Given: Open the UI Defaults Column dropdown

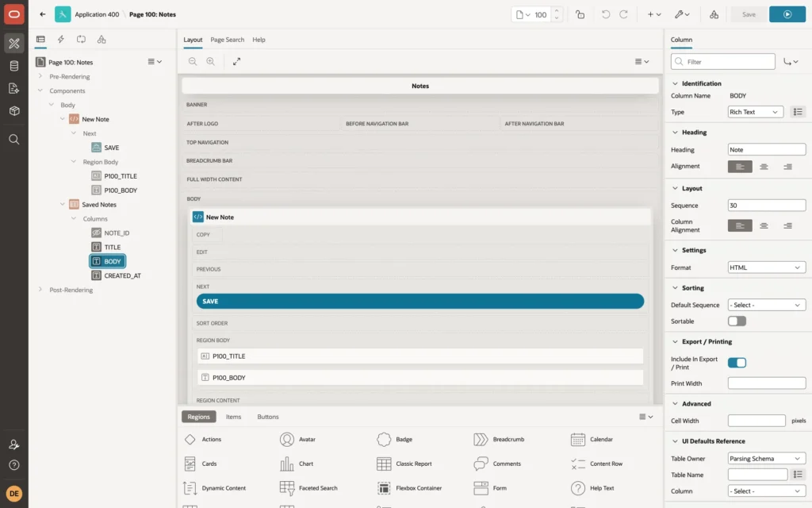Looking at the screenshot, I should (x=767, y=491).
